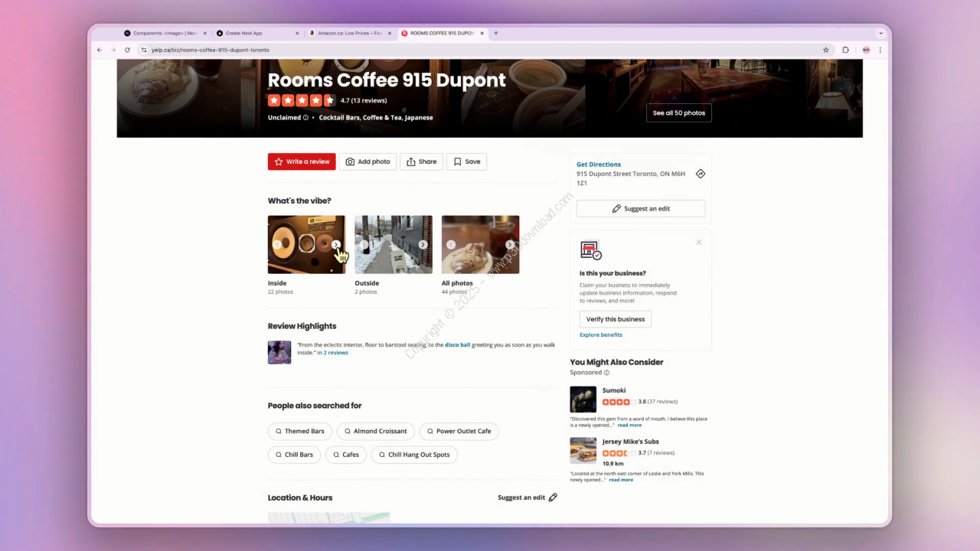Open the Chrome three-dot menu
This screenshot has height=551, width=980.
point(880,50)
